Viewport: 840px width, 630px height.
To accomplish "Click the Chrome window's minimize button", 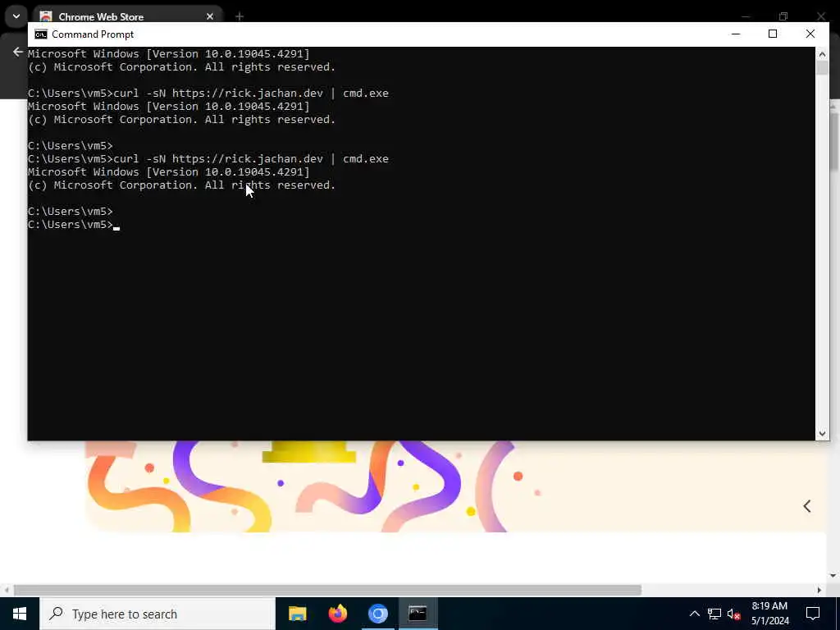I will [x=746, y=16].
